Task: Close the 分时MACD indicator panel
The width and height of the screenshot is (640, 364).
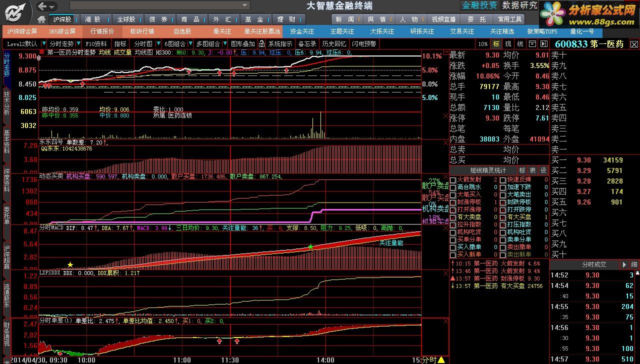Action: tap(445, 227)
